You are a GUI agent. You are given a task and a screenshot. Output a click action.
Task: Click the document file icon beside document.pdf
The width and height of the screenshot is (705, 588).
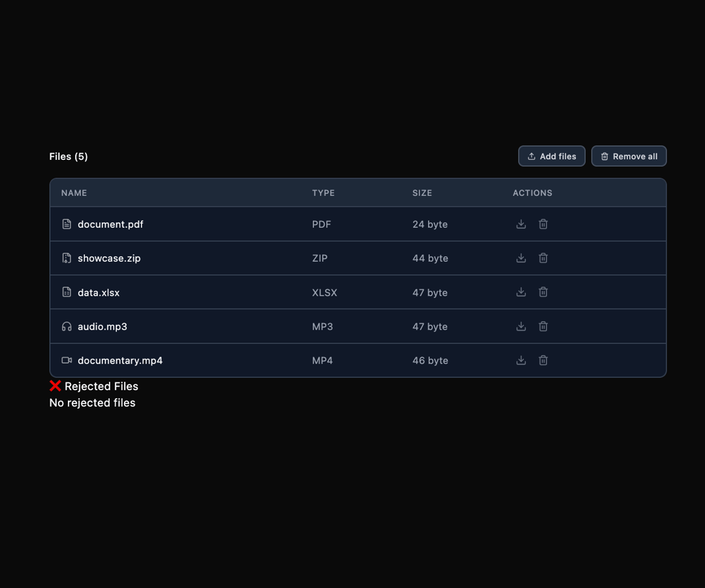(x=67, y=224)
